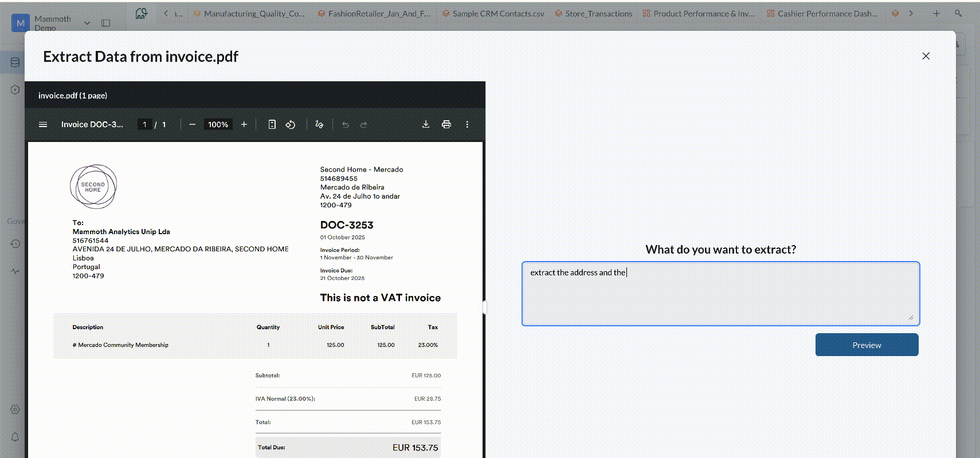
Task: Click the panel splitter handle beside PDF
Action: point(484,307)
